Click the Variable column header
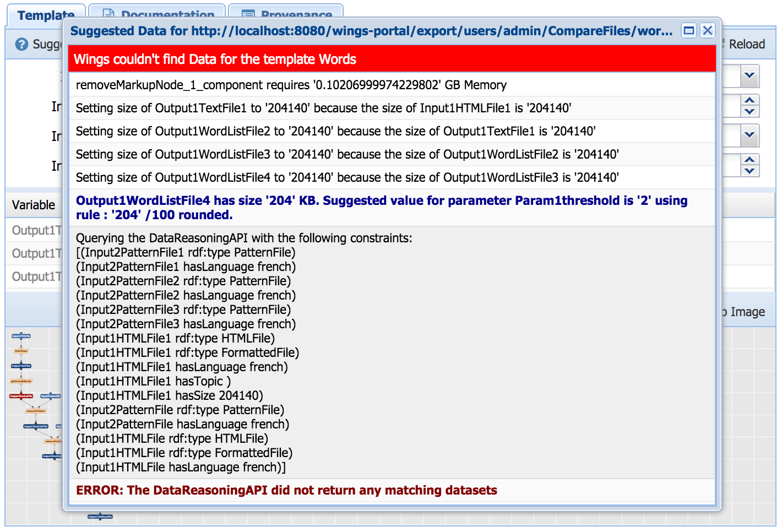Viewport: 782px width, 532px height. click(x=34, y=205)
